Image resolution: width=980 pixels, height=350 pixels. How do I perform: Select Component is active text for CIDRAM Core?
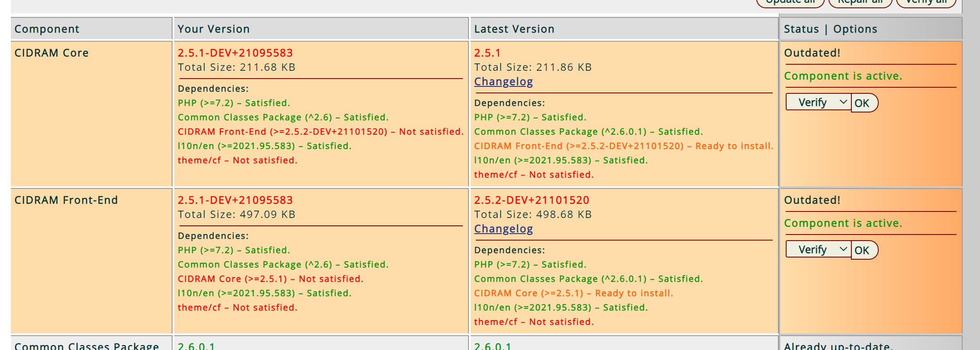(x=843, y=76)
